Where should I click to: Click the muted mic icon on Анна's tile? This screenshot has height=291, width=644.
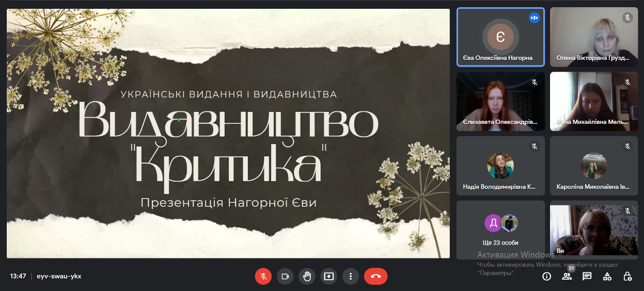tap(627, 82)
